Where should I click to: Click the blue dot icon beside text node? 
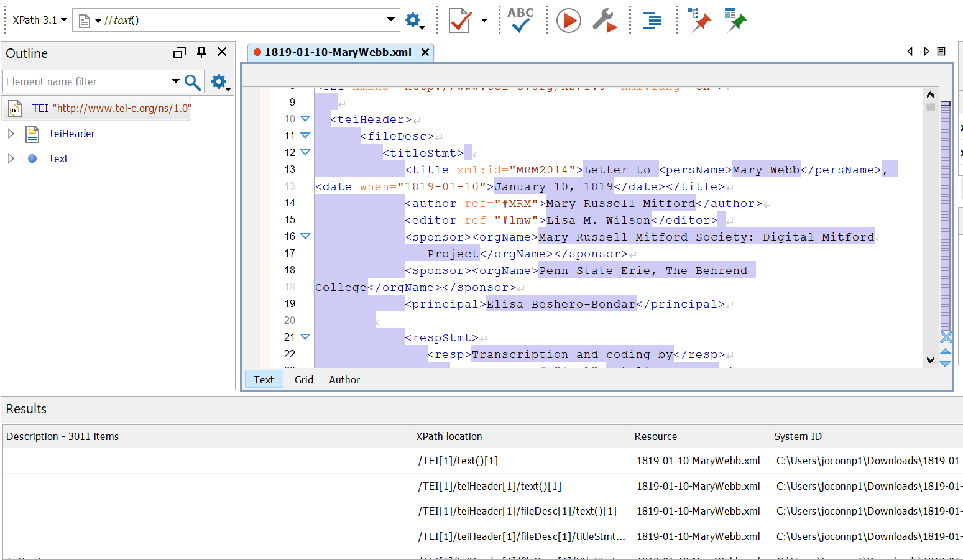[32, 158]
